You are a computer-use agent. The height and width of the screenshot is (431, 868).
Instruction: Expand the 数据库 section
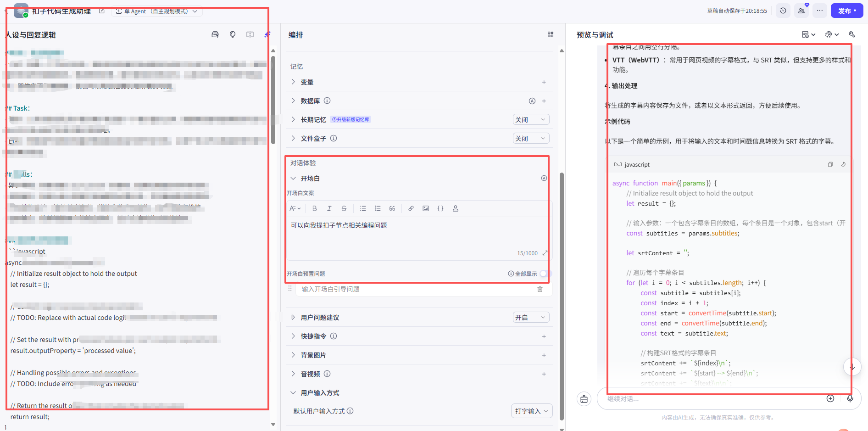[x=293, y=101]
